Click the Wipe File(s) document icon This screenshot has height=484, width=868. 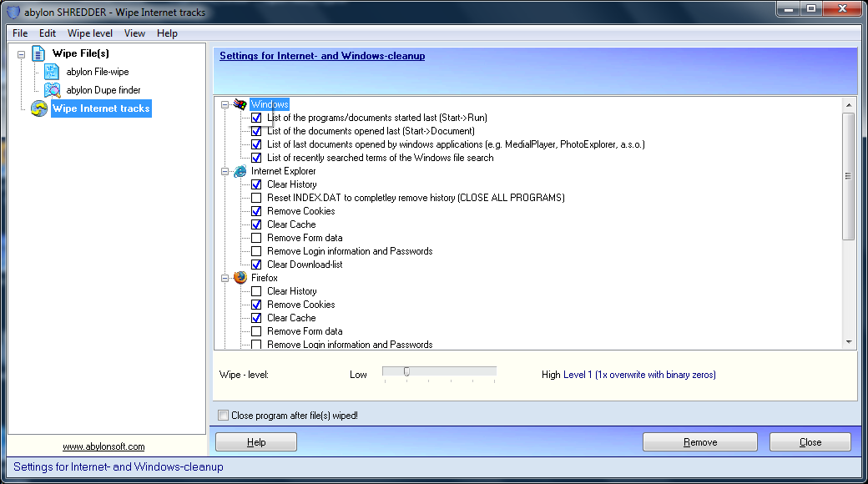coord(38,53)
